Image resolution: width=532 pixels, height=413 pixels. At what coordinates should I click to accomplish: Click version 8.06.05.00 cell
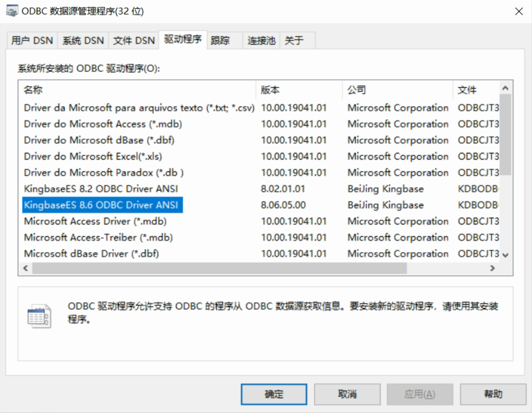coord(283,205)
